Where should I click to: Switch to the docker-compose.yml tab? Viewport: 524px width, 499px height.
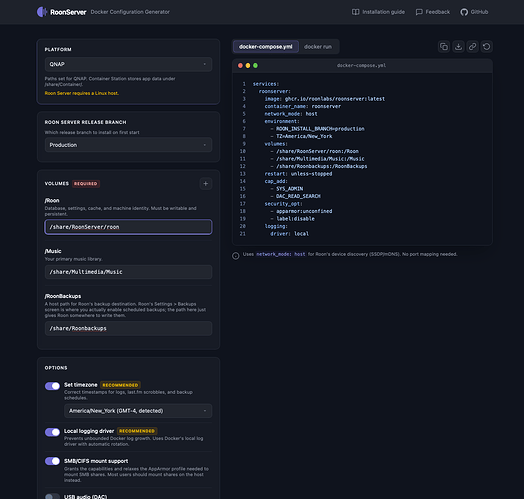[266, 47]
